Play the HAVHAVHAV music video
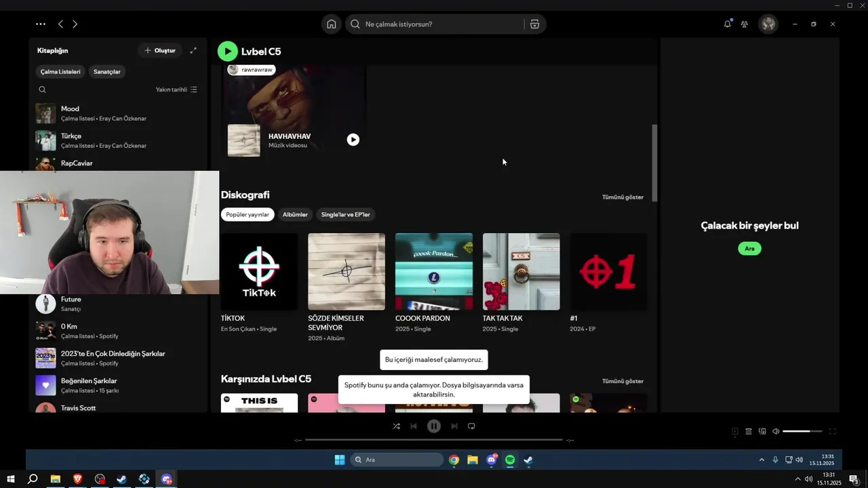Viewport: 868px width, 488px height. pos(353,140)
